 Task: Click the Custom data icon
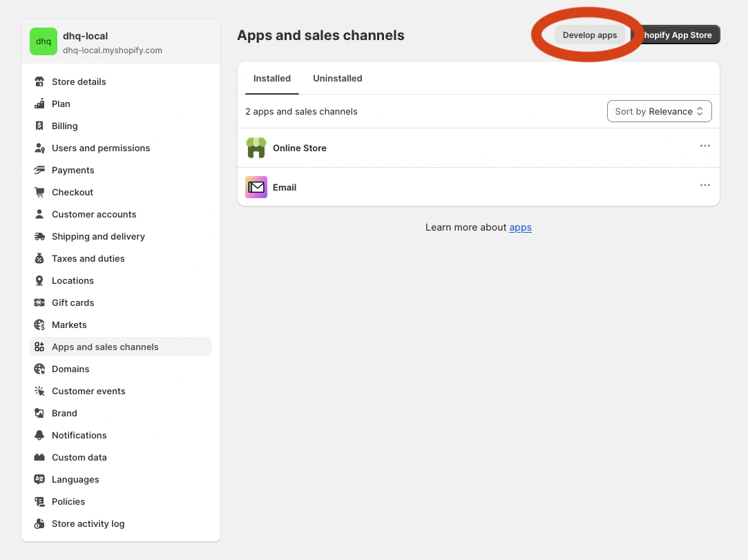pos(39,457)
